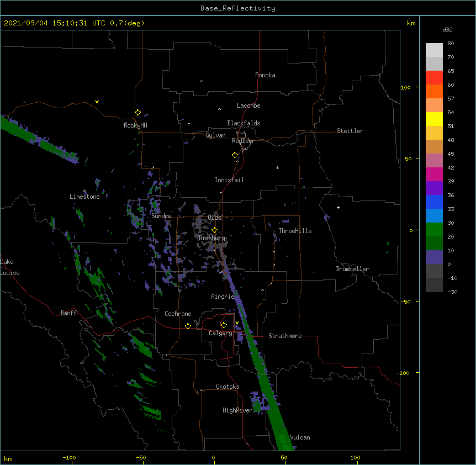
Task: Select the Sundre town label
Action: [161, 216]
